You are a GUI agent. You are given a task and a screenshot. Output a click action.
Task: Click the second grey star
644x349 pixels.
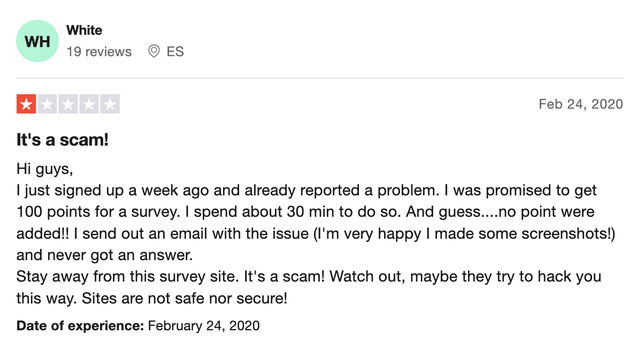click(47, 104)
